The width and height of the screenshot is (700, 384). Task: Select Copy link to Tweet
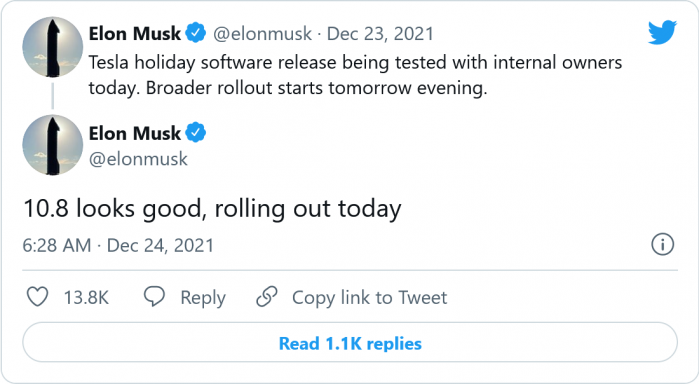tap(369, 297)
